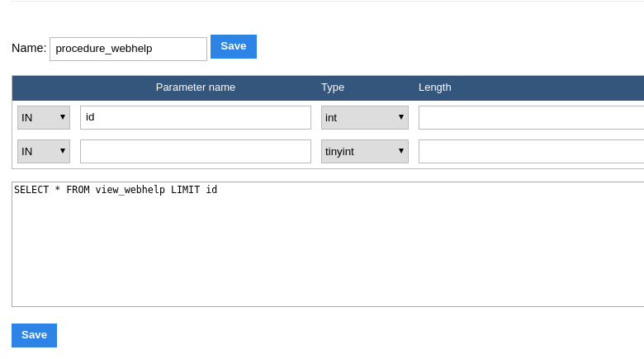Screen dimensions: 644x359
Task: Click the word LIMIT in the SQL query
Action: [185, 190]
